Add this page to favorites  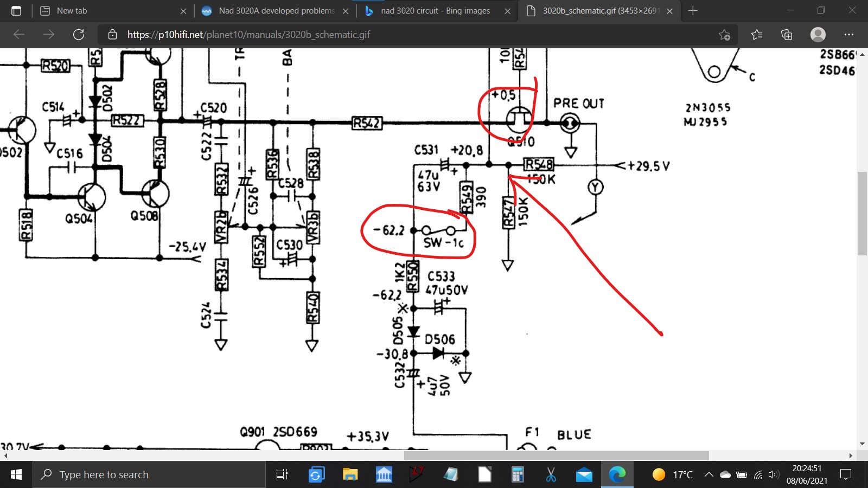725,35
